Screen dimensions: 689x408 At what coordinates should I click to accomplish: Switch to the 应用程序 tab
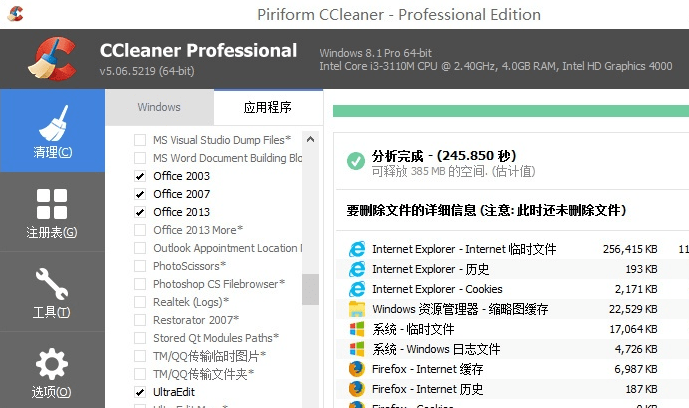point(268,107)
